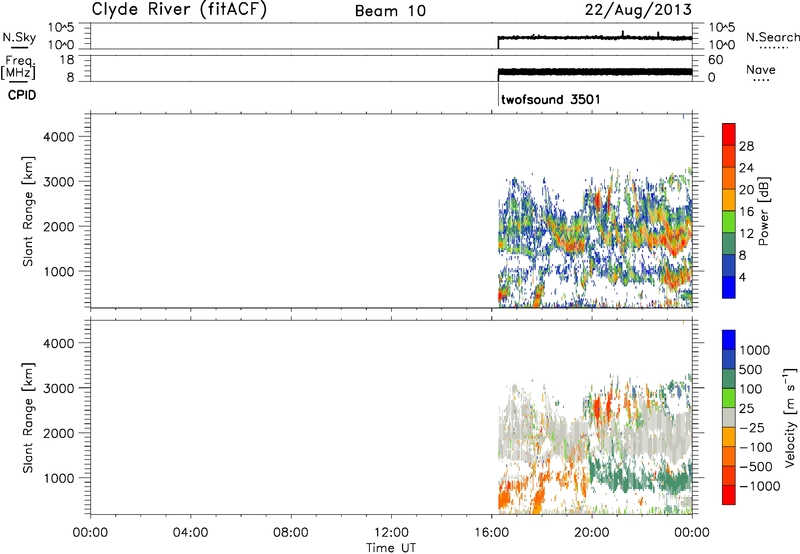The width and height of the screenshot is (800, 554).
Task: Pick the velocity segment between -100 and -500
Action: point(729,456)
